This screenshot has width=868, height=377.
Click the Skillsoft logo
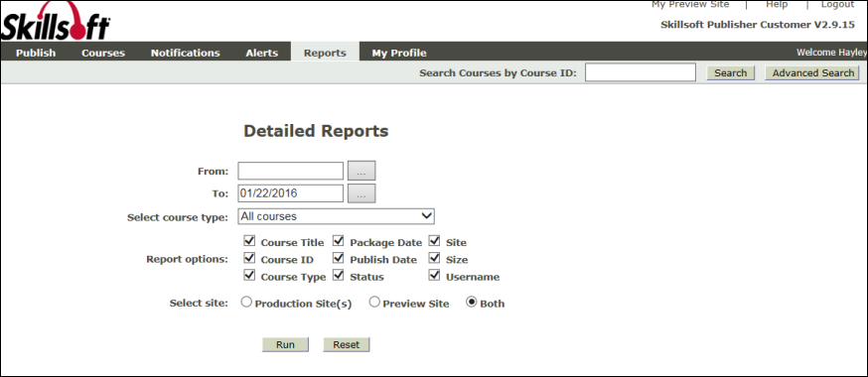[56, 21]
